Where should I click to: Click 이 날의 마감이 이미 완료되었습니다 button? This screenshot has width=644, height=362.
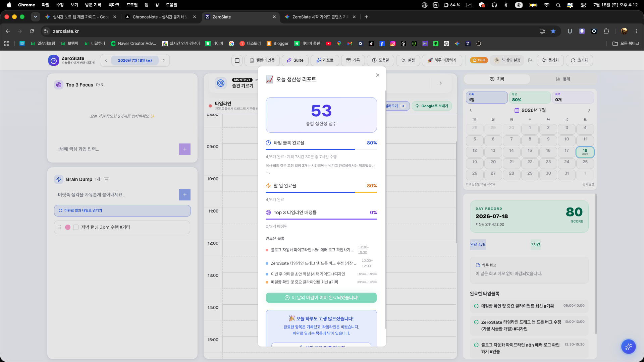(x=321, y=298)
